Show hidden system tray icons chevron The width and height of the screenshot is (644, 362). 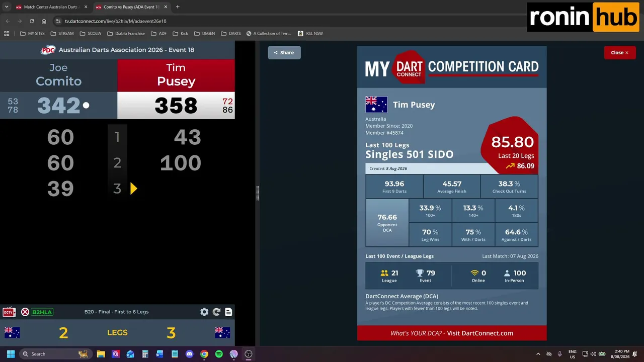[538, 354]
